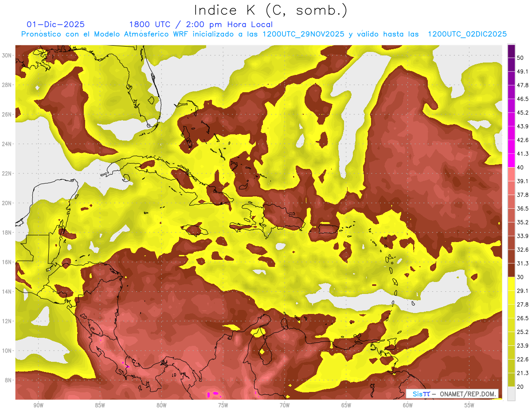Viewport: 532px width, 411px height.
Task: Click the 16N latitude label
Action: [7, 262]
